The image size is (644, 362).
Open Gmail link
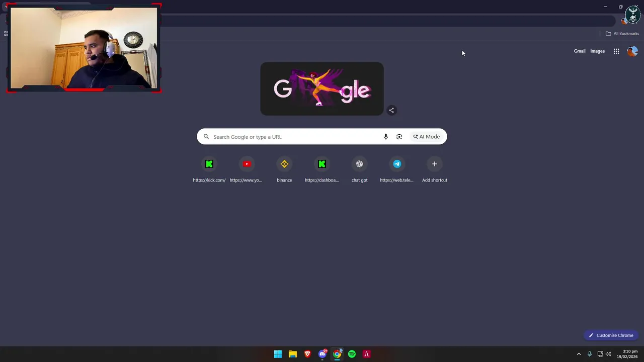pos(580,51)
